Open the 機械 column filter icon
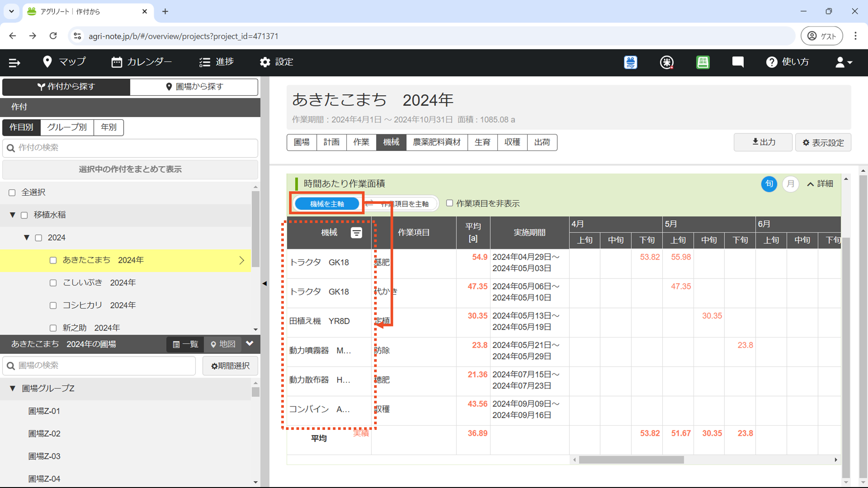This screenshot has width=868, height=488. tap(356, 233)
